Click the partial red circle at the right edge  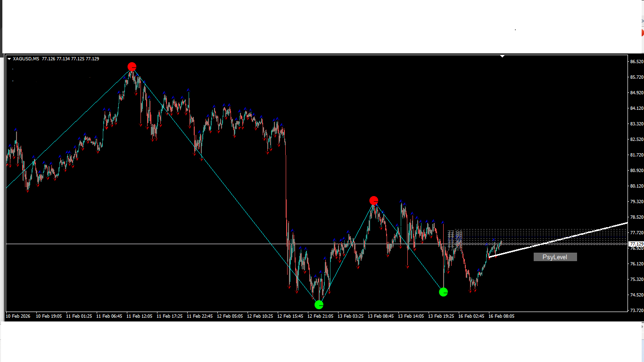click(x=642, y=33)
